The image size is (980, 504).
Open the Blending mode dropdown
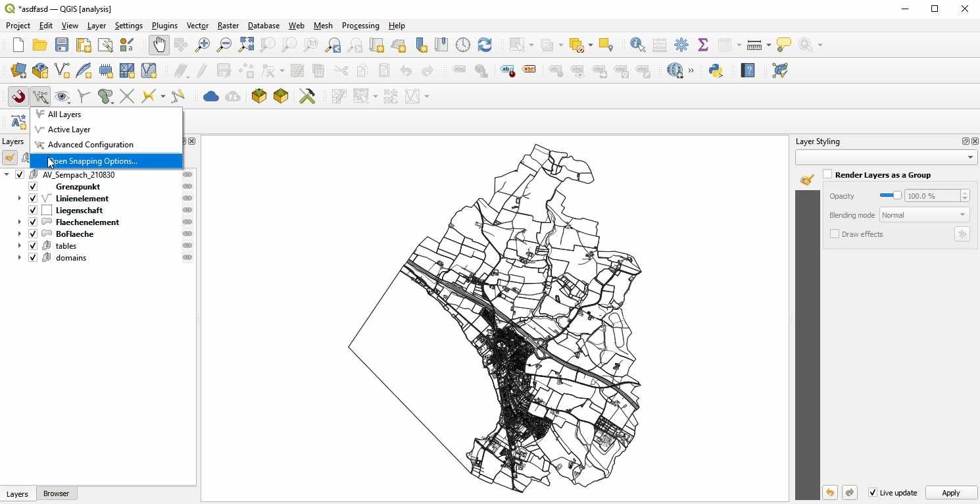coord(924,214)
